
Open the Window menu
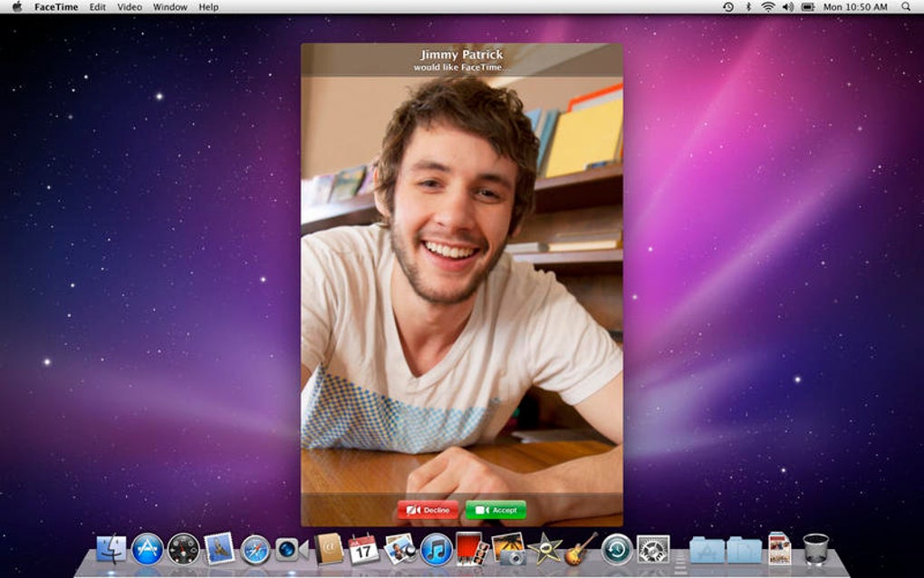click(169, 7)
